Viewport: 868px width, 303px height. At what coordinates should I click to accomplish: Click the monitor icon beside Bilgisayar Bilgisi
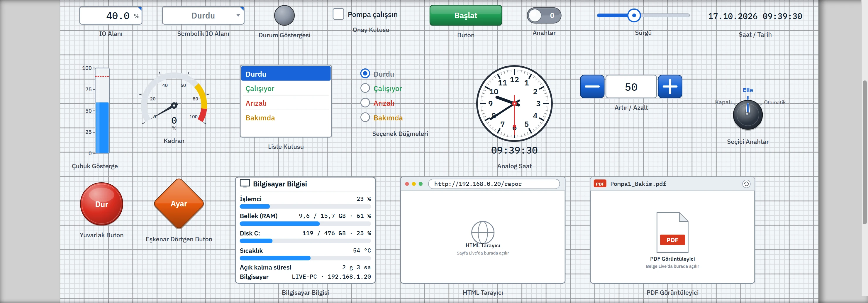(245, 184)
